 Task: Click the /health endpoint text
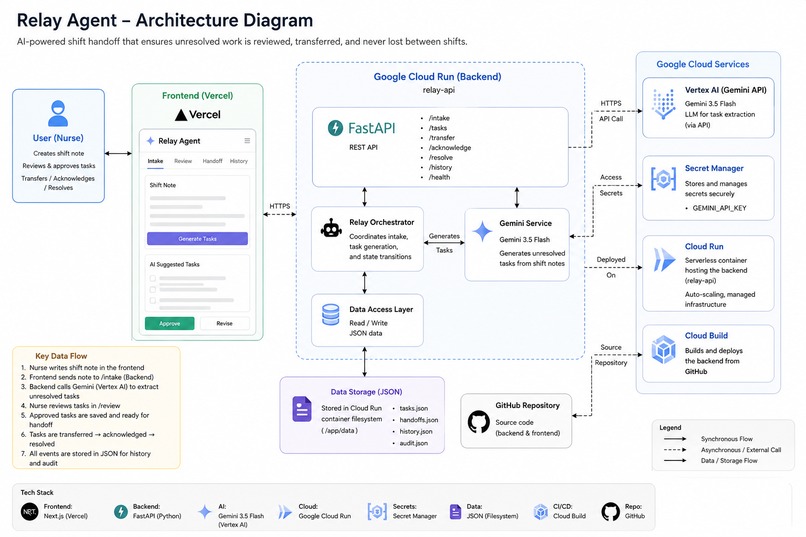click(x=439, y=177)
